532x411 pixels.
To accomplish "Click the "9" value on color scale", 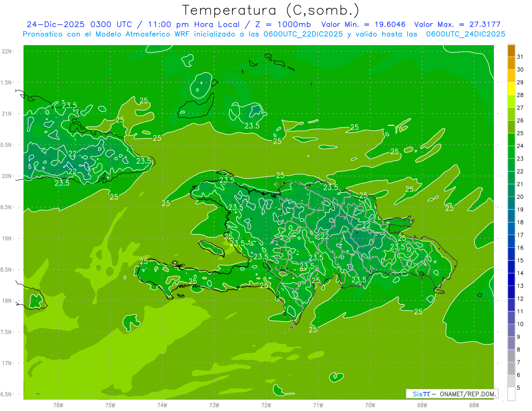I will 519,337.
